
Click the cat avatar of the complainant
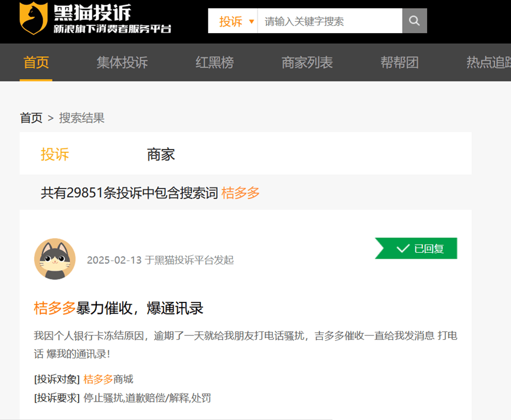click(55, 259)
